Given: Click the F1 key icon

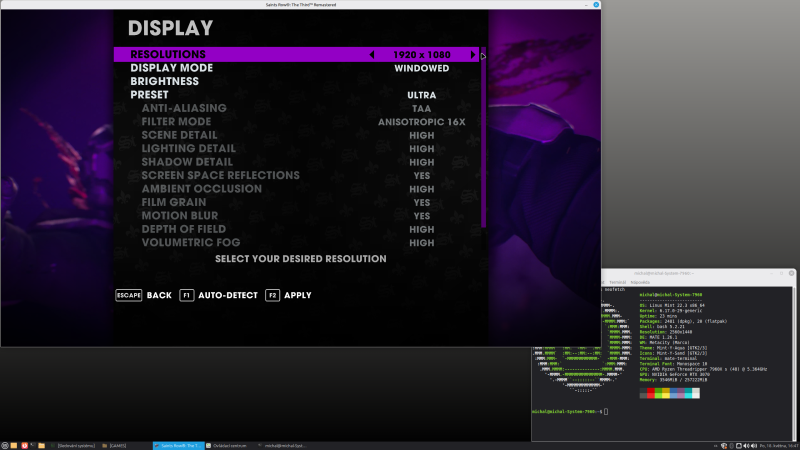Looking at the screenshot, I should [187, 295].
